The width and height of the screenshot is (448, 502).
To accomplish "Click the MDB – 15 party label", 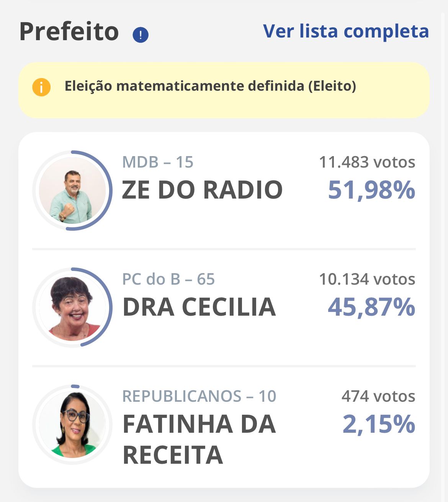I will [x=158, y=162].
